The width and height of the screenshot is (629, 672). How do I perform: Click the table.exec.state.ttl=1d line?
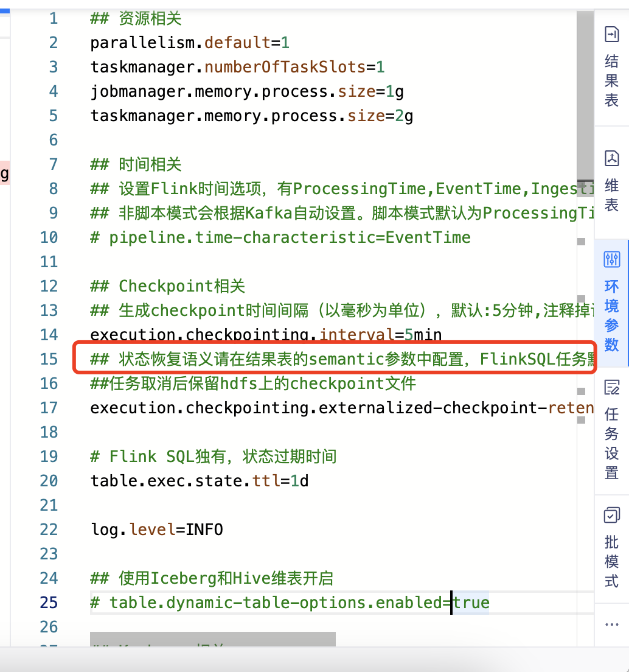200,481
